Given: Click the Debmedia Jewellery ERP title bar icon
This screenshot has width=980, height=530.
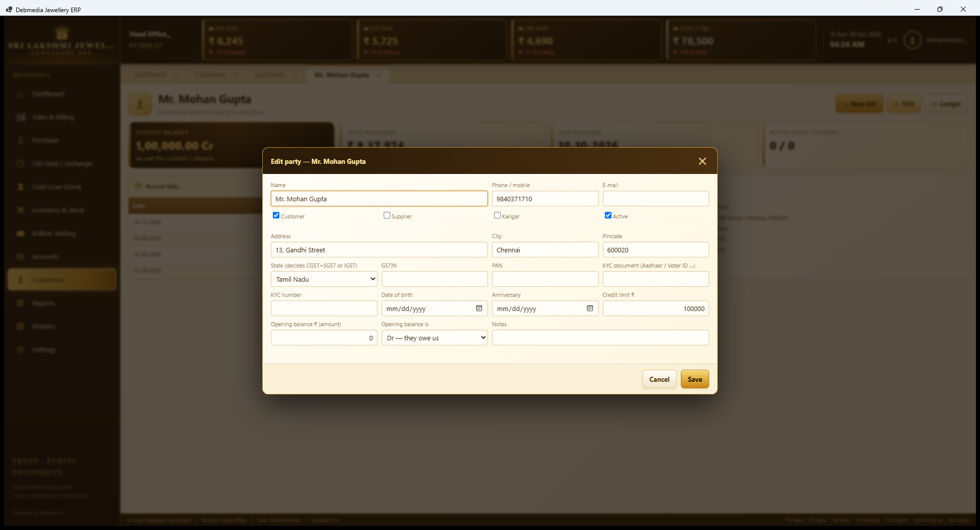Looking at the screenshot, I should [x=9, y=10].
